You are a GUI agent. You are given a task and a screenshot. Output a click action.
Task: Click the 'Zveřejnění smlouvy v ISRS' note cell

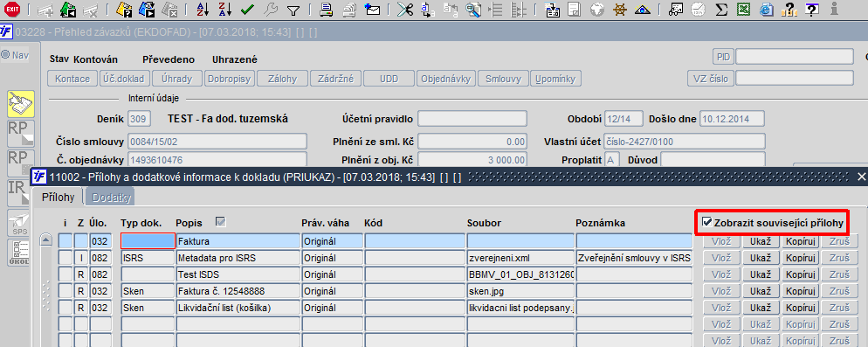(634, 258)
